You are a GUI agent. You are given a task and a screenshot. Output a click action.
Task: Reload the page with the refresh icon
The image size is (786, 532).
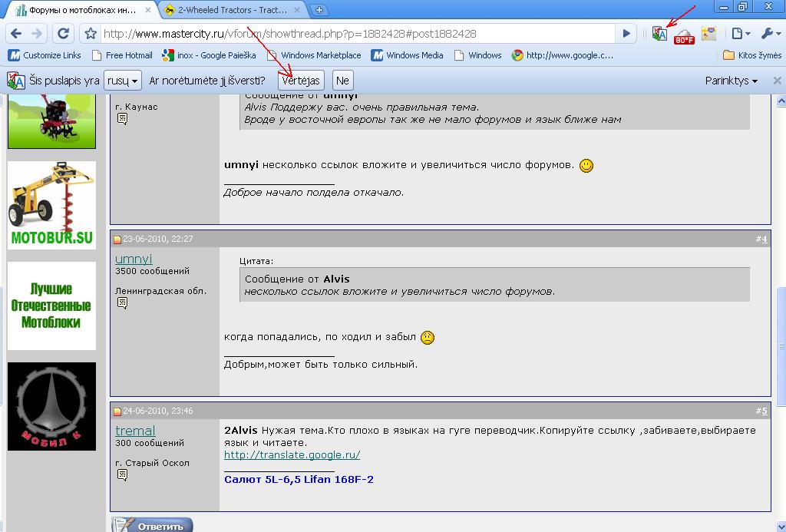[63, 34]
